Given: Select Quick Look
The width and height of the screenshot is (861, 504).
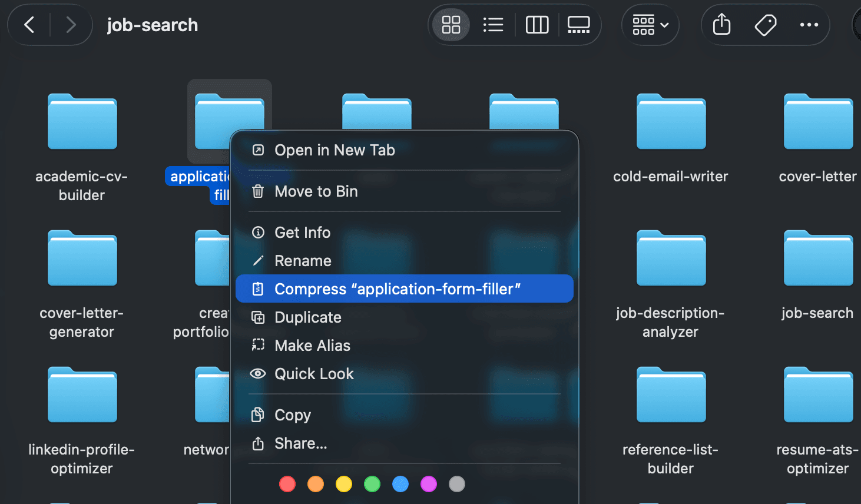Looking at the screenshot, I should coord(404,374).
